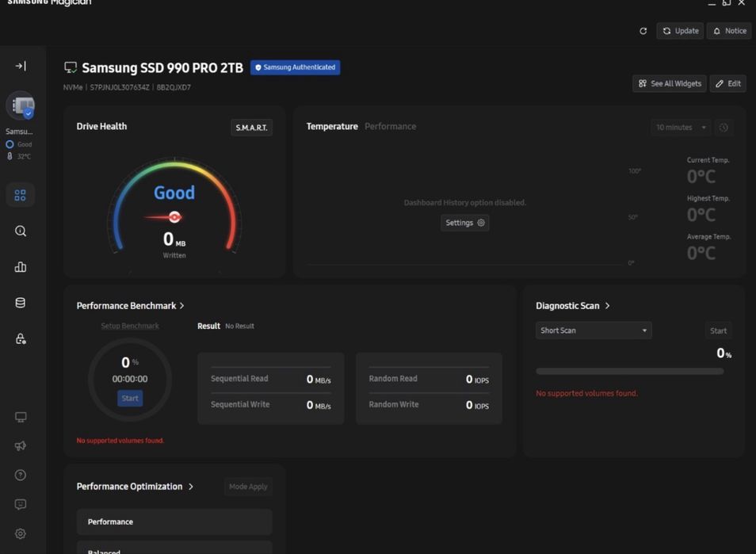This screenshot has height=554, width=756.
Task: Open the 10 minutes time range dropdown
Action: tap(681, 128)
